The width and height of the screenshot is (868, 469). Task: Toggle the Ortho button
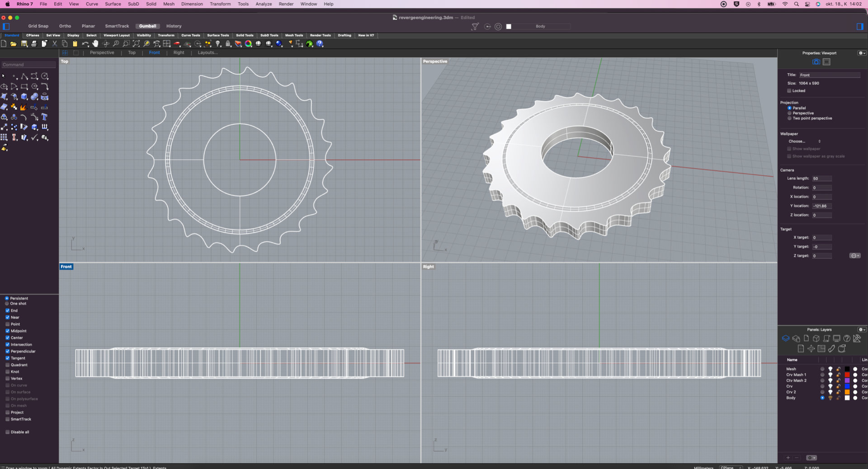click(65, 26)
